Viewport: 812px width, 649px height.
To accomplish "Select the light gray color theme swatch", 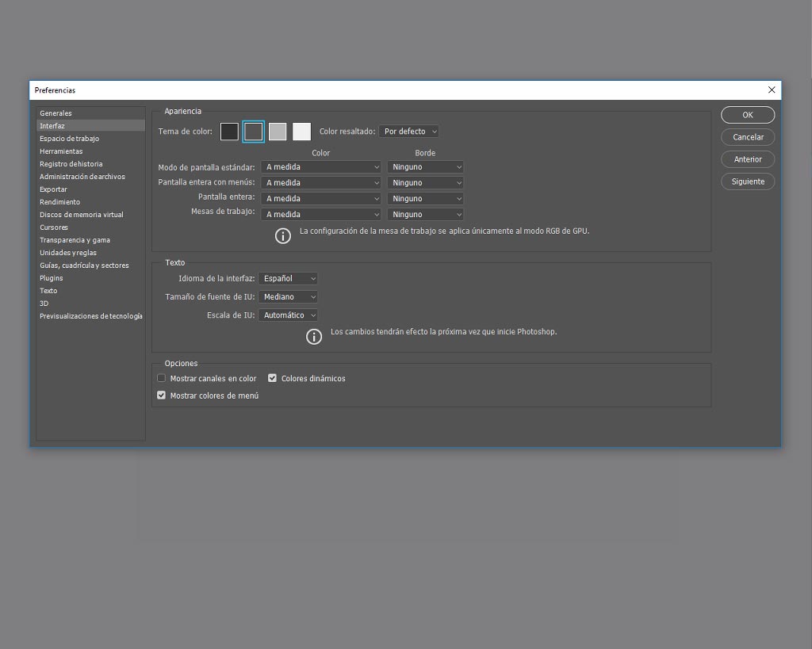I will pos(278,132).
